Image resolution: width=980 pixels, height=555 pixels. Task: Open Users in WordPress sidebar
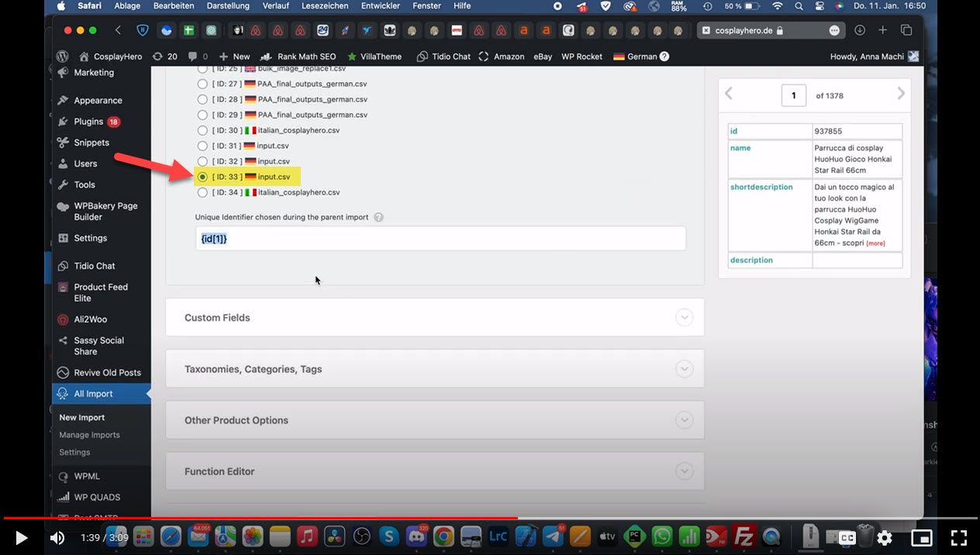coord(85,164)
